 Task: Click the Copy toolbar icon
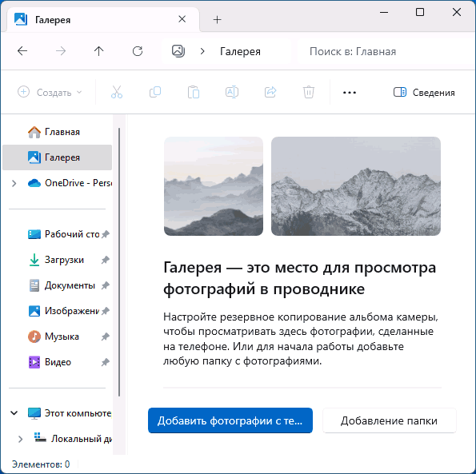click(x=155, y=92)
